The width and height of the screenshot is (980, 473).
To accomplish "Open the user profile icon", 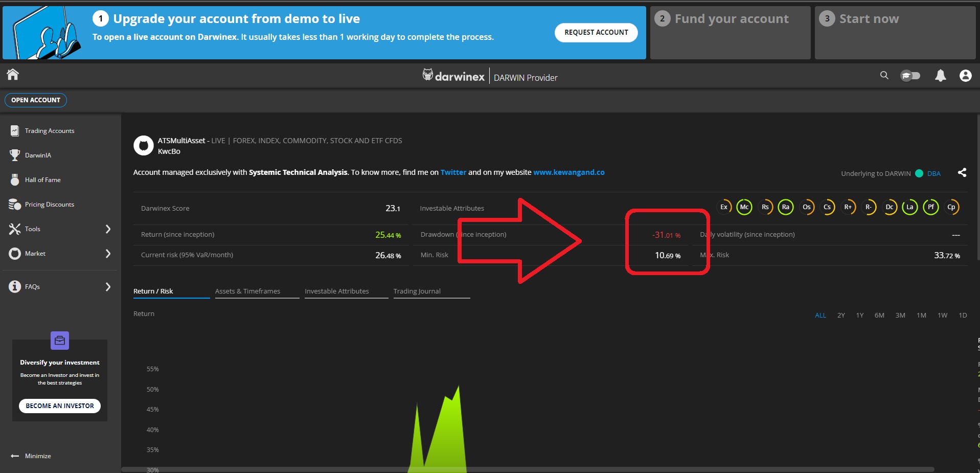I will coord(965,76).
